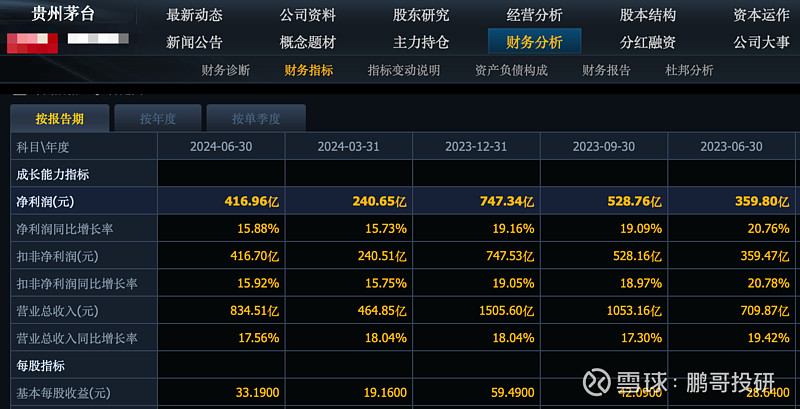Open the 财务报告 sub-link
The image size is (800, 409).
pos(606,70)
